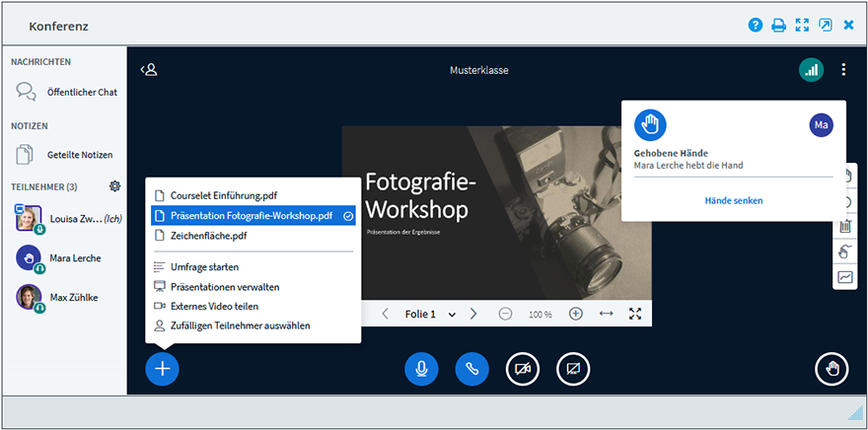Select participant Louisa Zw... (Ich)
The height and width of the screenshot is (430, 868).
pyautogui.click(x=67, y=219)
